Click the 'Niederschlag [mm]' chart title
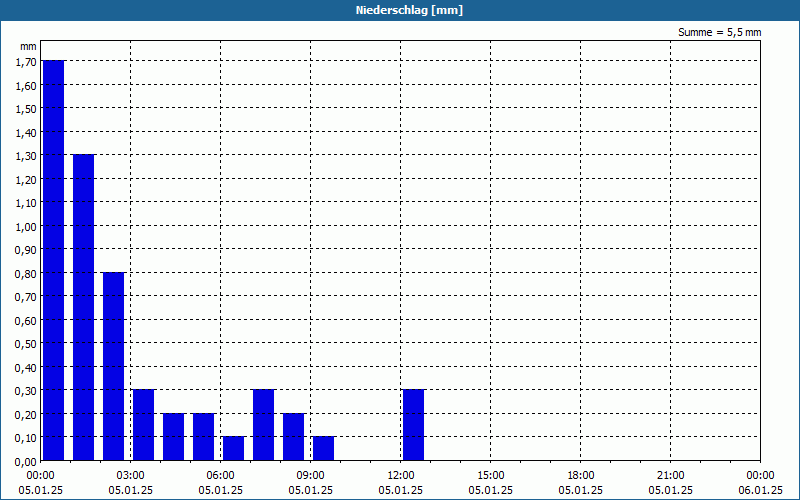This screenshot has height=500, width=800. tap(409, 10)
